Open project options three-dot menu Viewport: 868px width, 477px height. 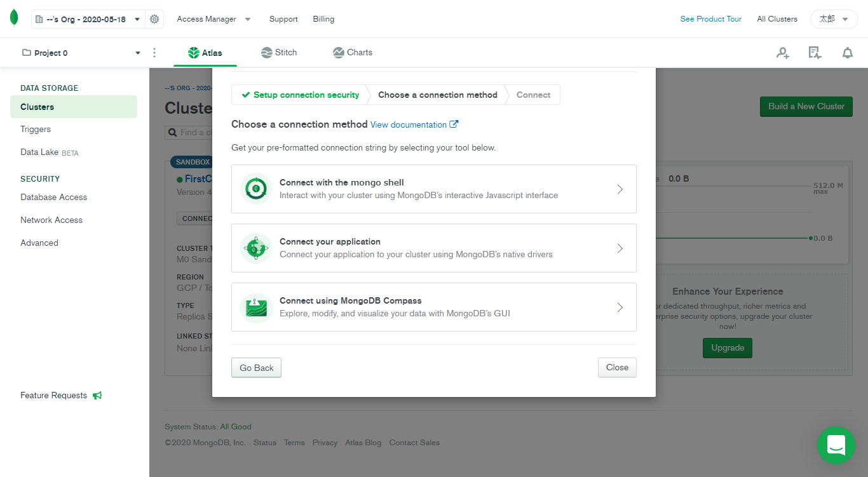[x=154, y=53]
